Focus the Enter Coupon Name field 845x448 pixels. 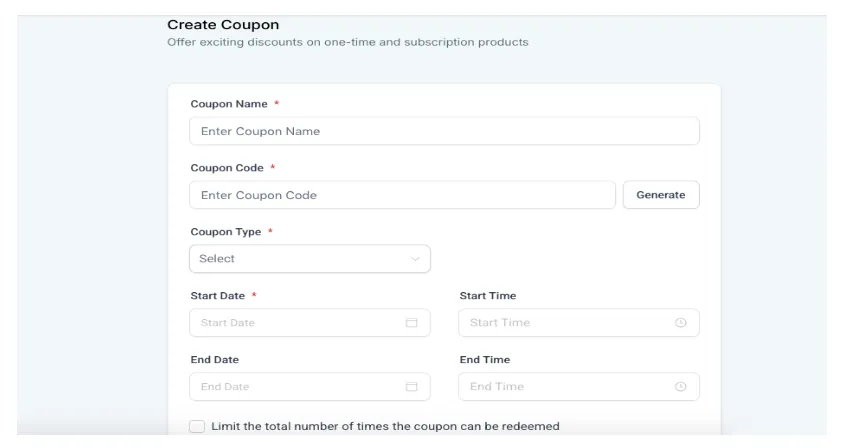coord(445,131)
